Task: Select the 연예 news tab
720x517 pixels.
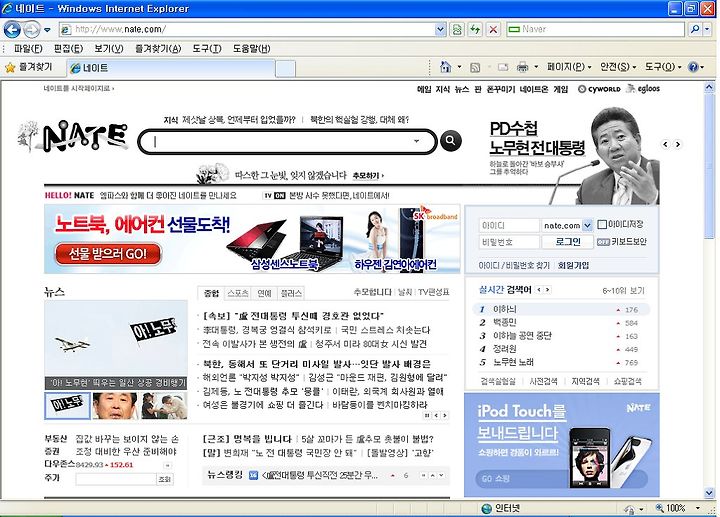Action: (264, 293)
